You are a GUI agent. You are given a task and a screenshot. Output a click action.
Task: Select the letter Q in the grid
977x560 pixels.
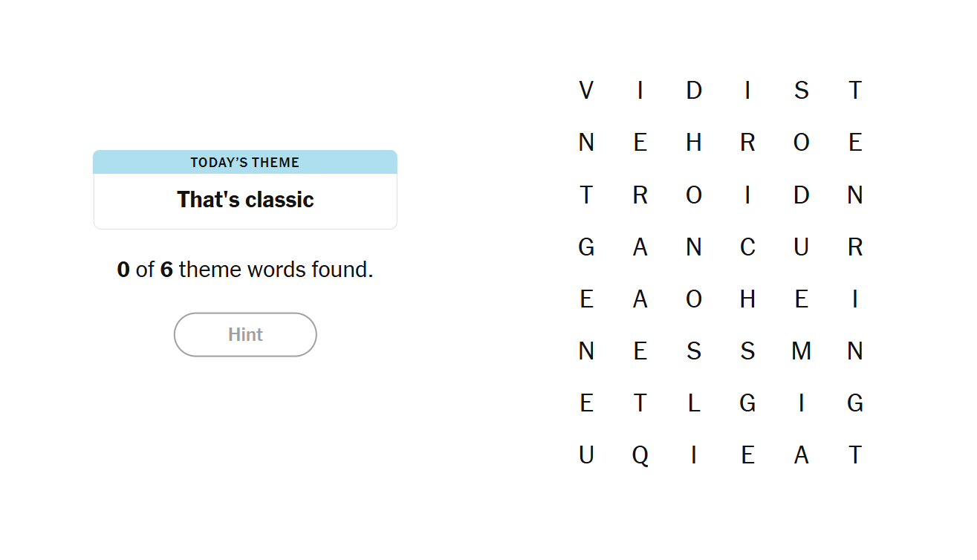tap(640, 455)
